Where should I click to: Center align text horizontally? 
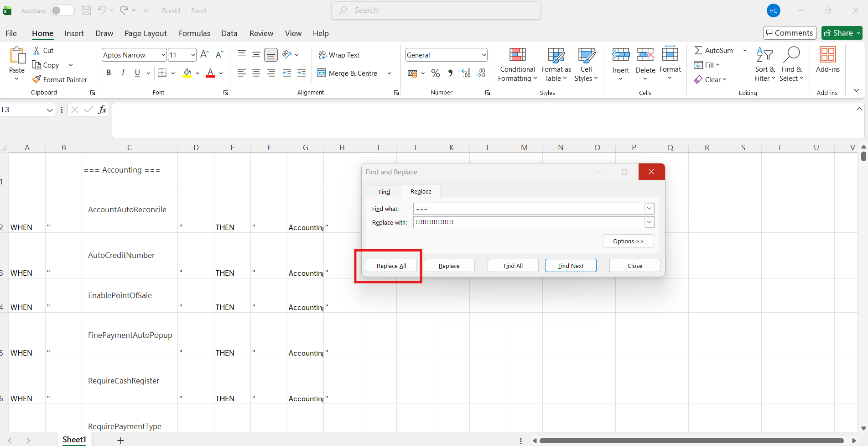256,73
